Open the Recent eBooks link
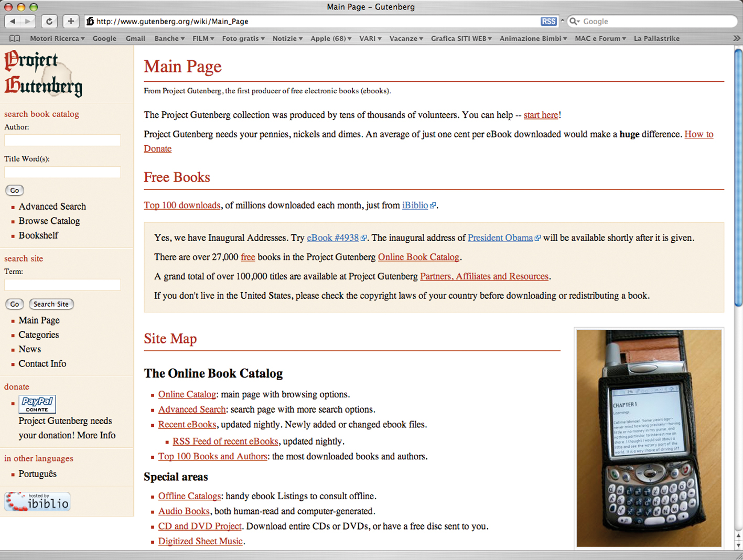 (x=187, y=424)
